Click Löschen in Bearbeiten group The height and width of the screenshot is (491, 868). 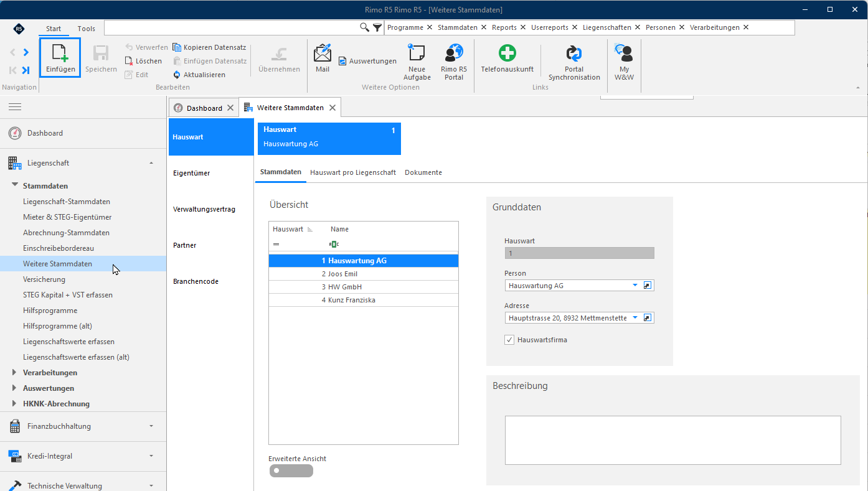click(143, 61)
